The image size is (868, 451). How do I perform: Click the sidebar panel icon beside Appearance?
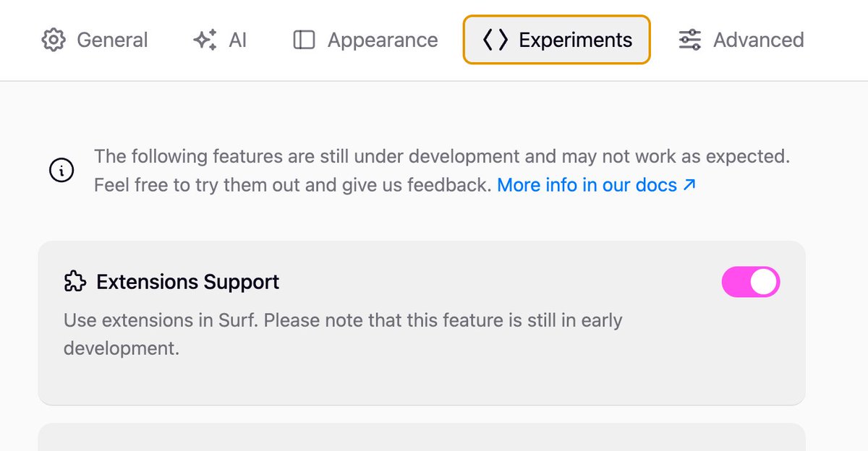point(304,40)
